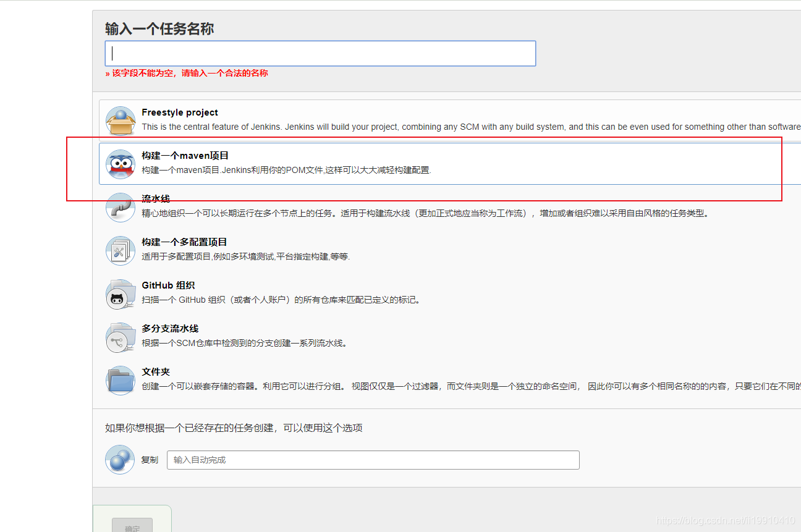Screen dimensions: 801x532
Task: Select the GitHub 组织 title
Action: pyautogui.click(x=168, y=285)
